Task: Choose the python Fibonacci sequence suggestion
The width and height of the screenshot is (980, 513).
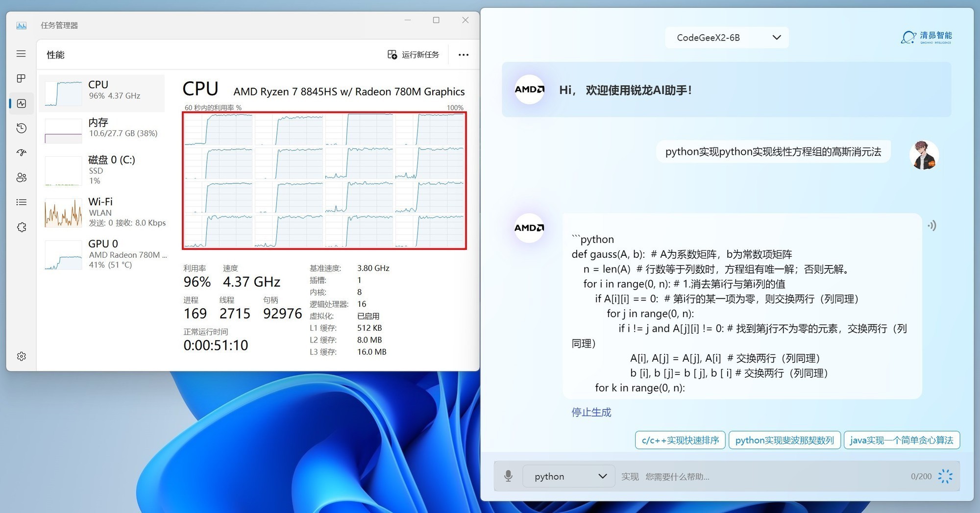Action: 784,440
